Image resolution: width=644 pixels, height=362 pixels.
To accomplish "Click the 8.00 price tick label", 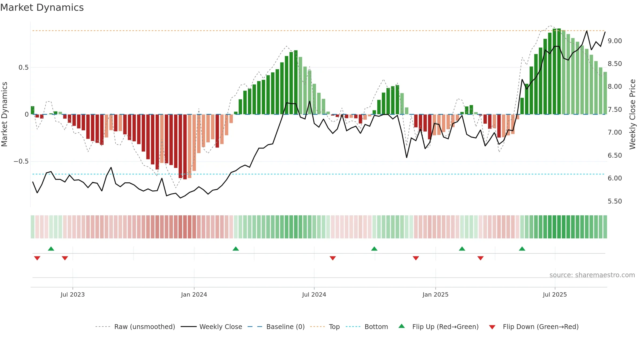I will point(615,87).
